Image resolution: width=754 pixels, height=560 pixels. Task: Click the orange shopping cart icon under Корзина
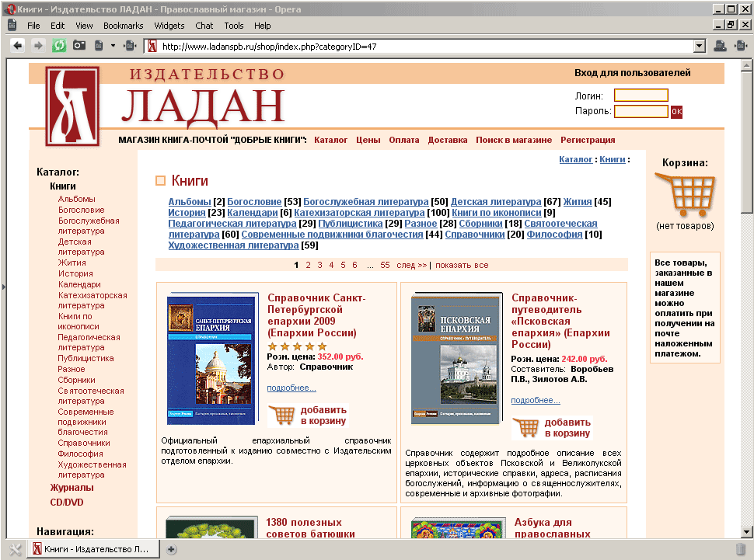point(686,195)
